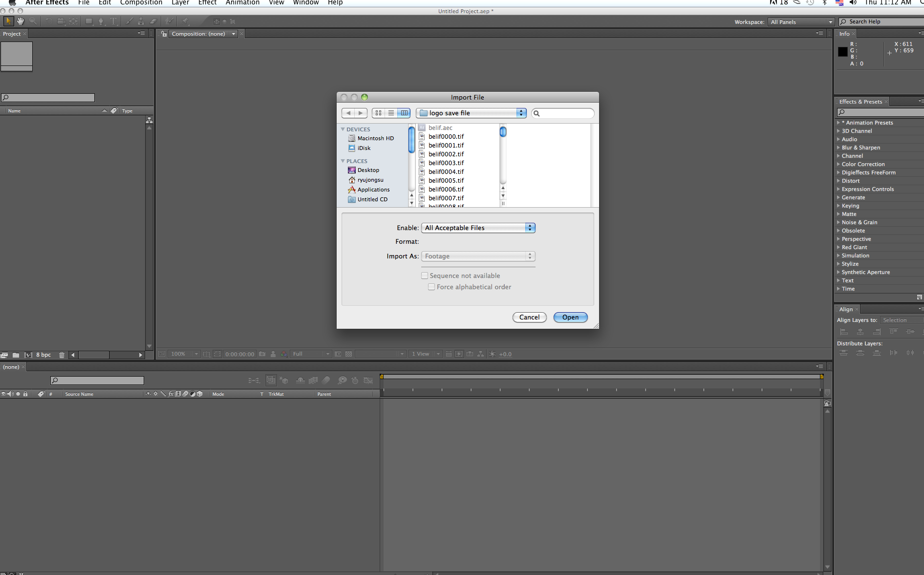This screenshot has height=575, width=924.
Task: Switch file dialog to icon view
Action: click(x=378, y=113)
